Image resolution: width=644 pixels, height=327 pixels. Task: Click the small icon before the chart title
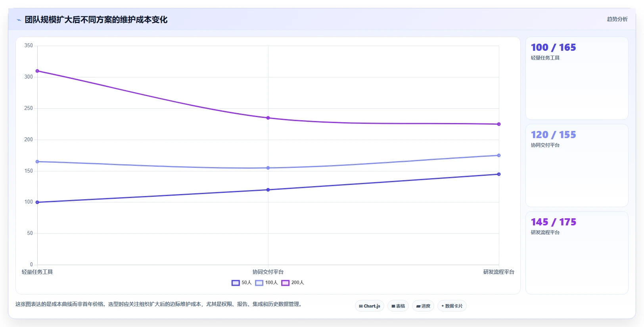(x=19, y=20)
